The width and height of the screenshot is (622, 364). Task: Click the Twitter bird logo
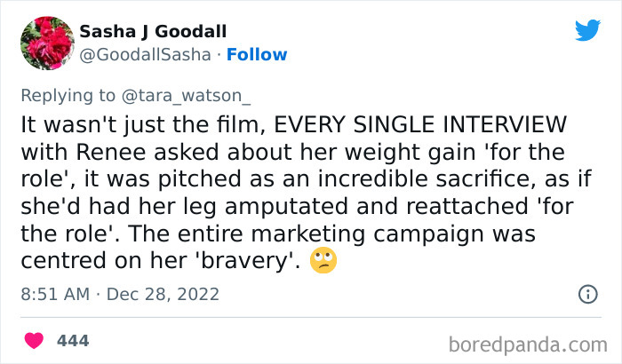click(x=587, y=30)
